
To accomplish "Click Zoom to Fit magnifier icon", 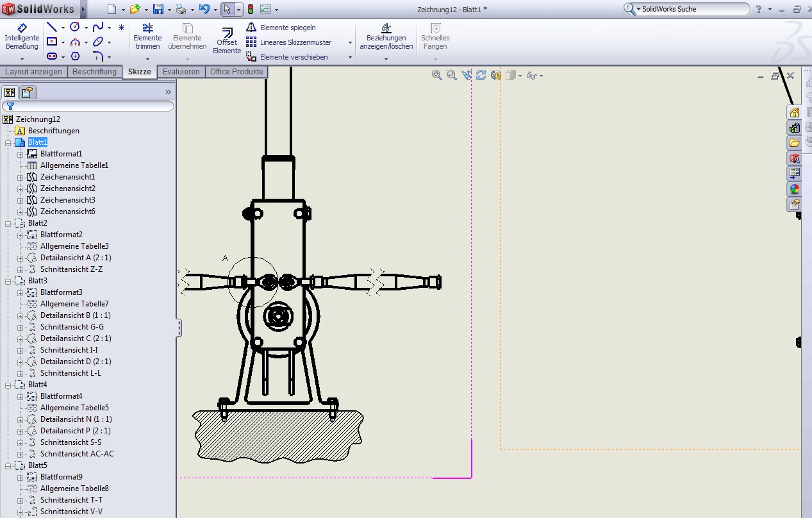I will click(x=437, y=76).
